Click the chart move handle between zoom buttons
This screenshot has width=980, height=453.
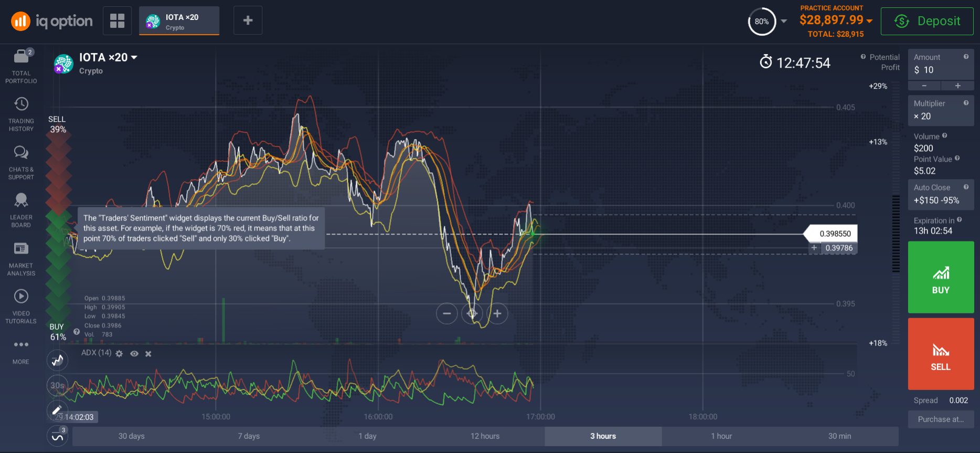472,313
